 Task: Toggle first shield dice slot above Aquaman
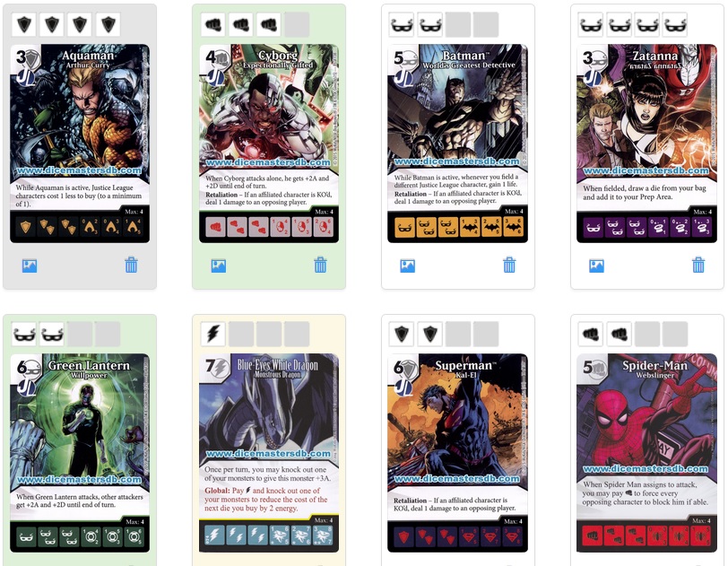pyautogui.click(x=24, y=24)
